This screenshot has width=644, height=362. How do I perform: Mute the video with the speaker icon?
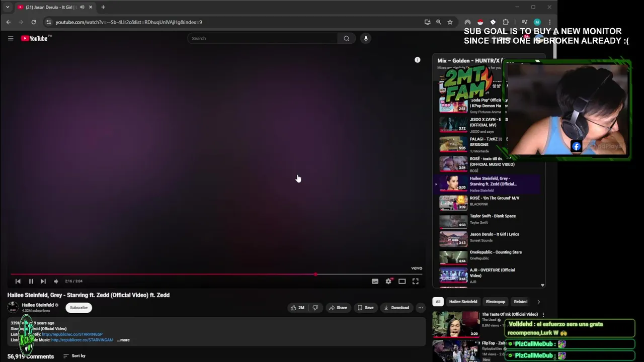[56, 281]
